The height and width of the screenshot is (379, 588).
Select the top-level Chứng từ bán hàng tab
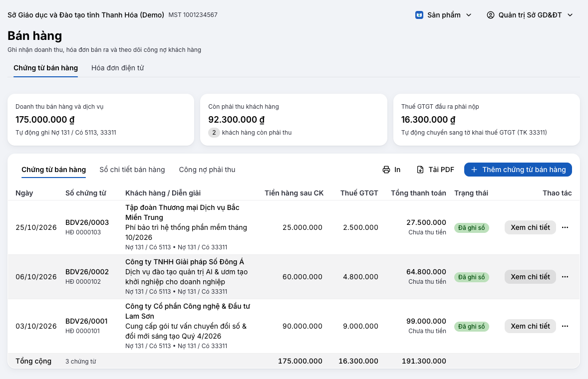[x=46, y=68]
